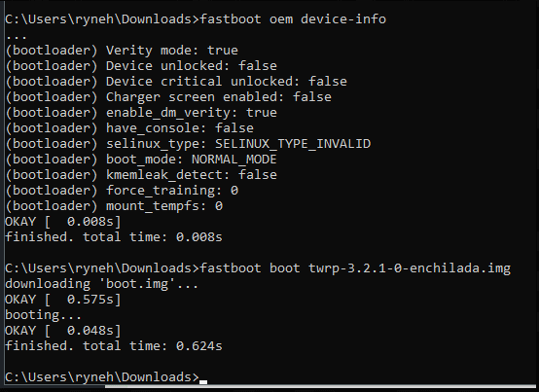Click the 'twrp-3.2.1-0-enchilada.img' filename
Screen dimensions: 539x392
coord(410,267)
